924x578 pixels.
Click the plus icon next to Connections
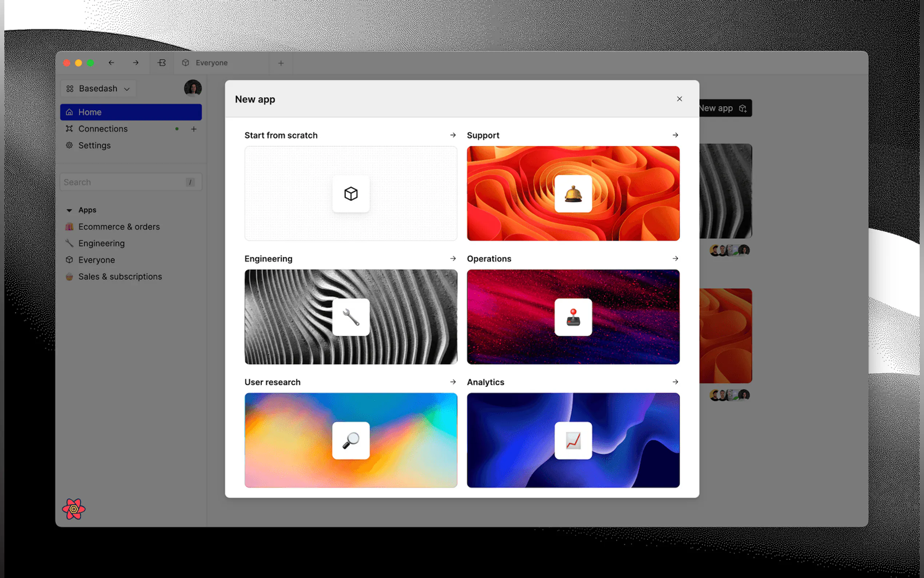[194, 129]
